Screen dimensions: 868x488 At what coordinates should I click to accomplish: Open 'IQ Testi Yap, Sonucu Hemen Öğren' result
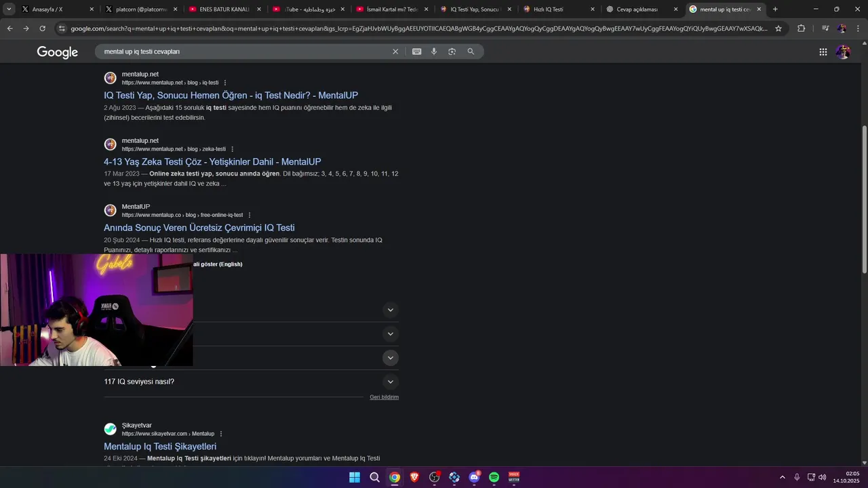coord(231,96)
